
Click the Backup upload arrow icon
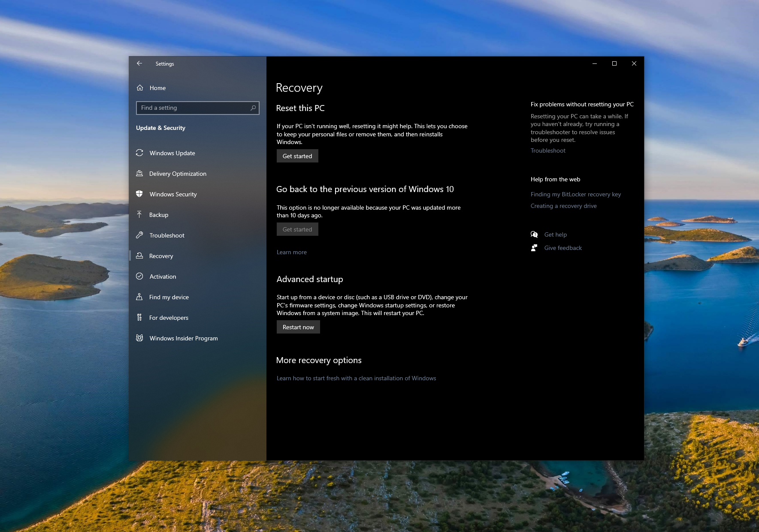[139, 214]
